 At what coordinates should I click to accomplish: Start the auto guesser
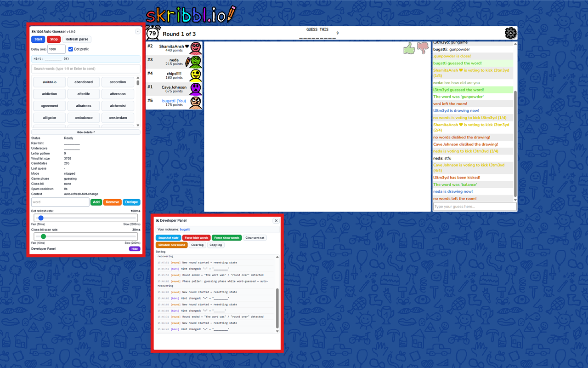38,39
